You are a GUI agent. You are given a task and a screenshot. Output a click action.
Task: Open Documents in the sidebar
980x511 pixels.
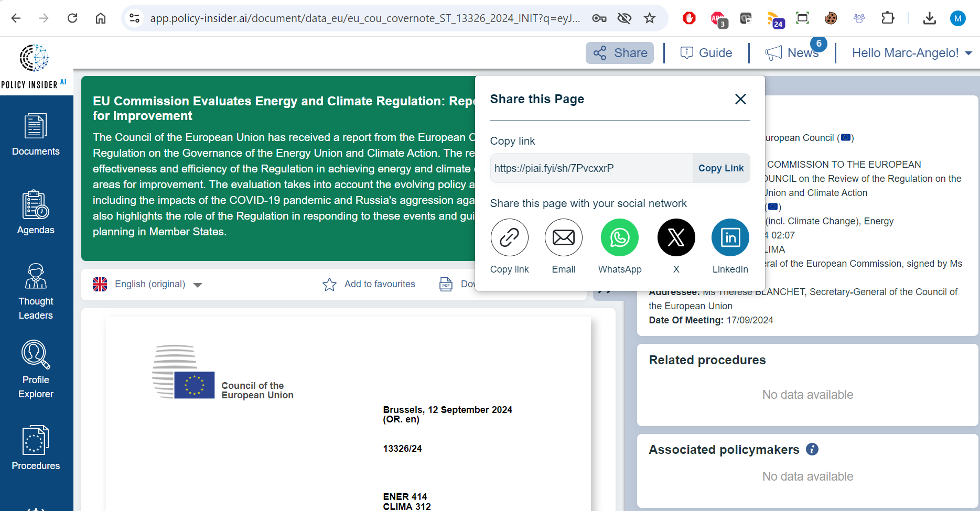click(x=36, y=135)
